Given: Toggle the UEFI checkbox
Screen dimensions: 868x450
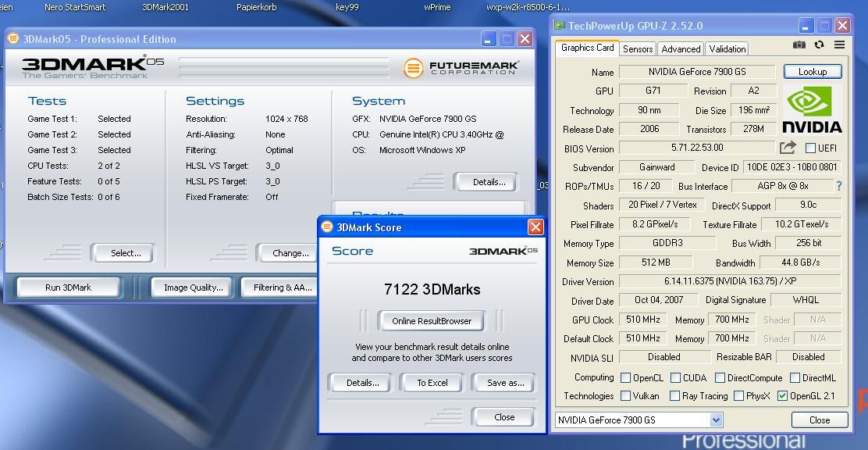Looking at the screenshot, I should tap(810, 148).
